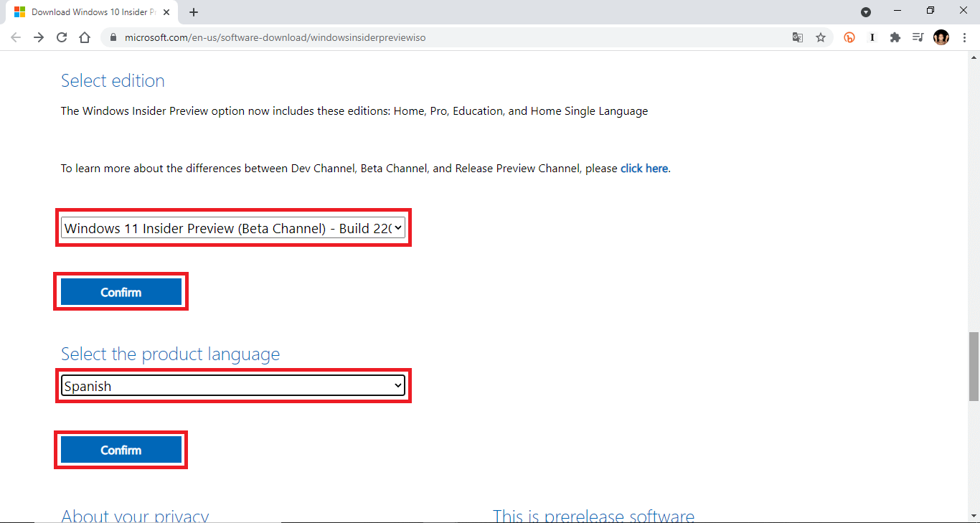Screen dimensions: 980x523
Task: Bookmark this page with the star
Action: point(821,37)
